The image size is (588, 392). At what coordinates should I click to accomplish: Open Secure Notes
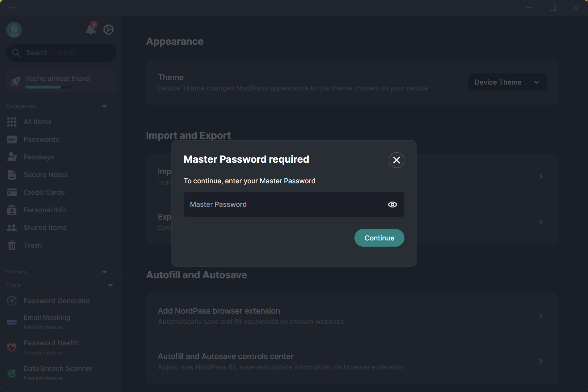(45, 174)
